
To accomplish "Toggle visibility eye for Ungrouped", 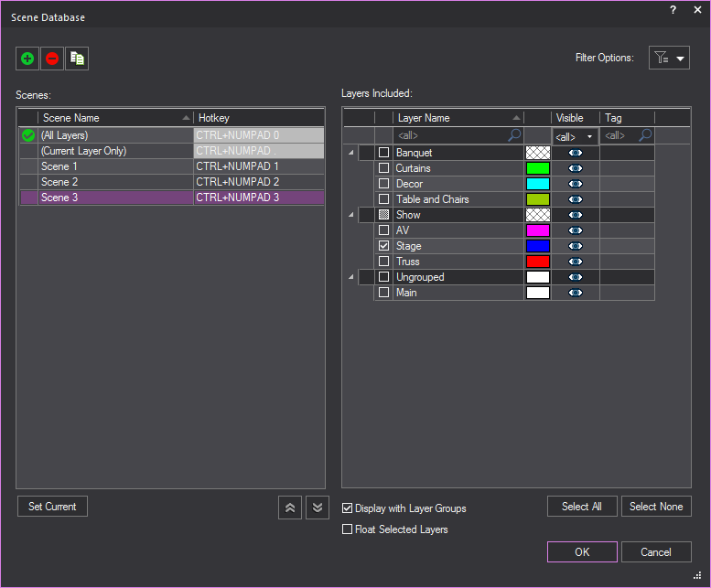I will pyautogui.click(x=576, y=277).
